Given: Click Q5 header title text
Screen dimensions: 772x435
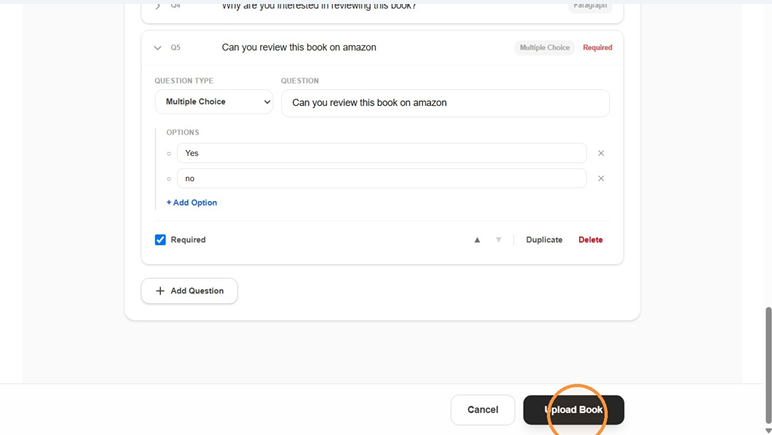Looking at the screenshot, I should 299,47.
